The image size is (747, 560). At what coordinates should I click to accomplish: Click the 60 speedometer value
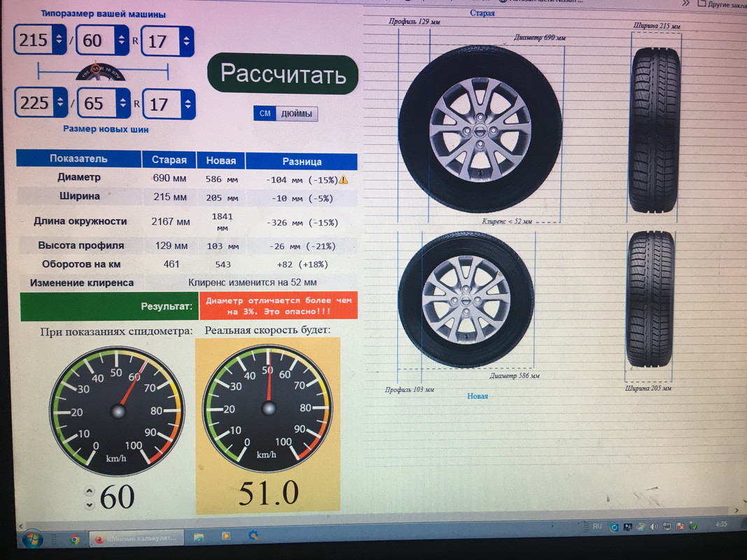coord(117,497)
